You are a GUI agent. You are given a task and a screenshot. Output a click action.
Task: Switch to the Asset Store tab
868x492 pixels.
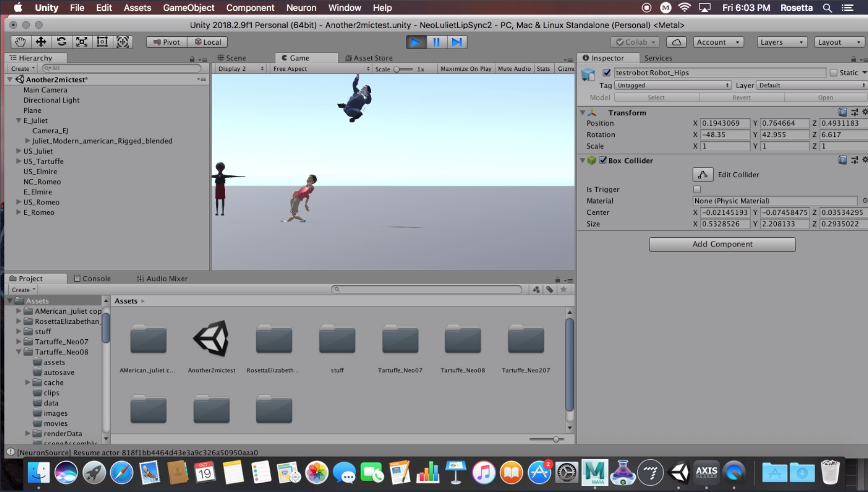[x=369, y=58]
